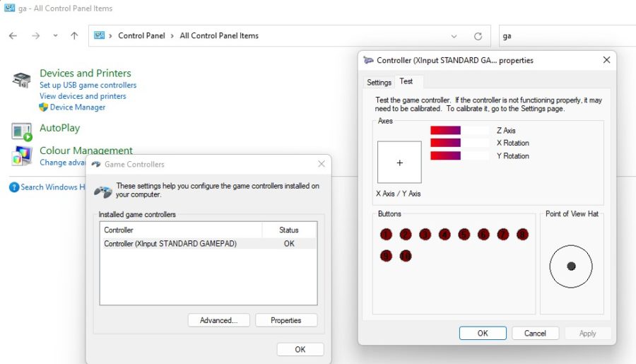Go forward in Control Panel navigation

pyautogui.click(x=36, y=36)
